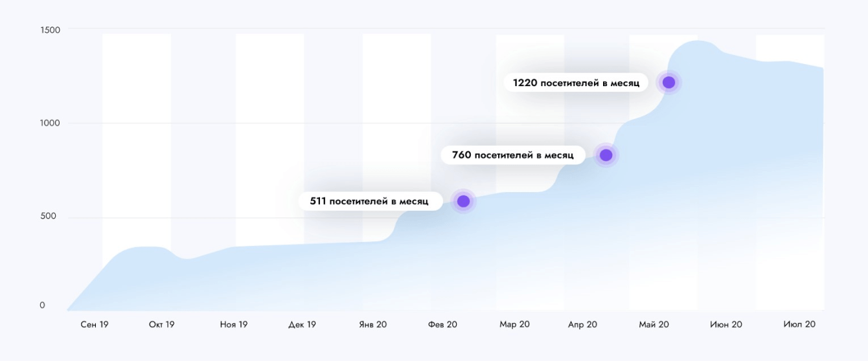Select the '511 посетителей в месяц' tooltip
Image resolution: width=868 pixels, height=361 pixels.
(369, 201)
